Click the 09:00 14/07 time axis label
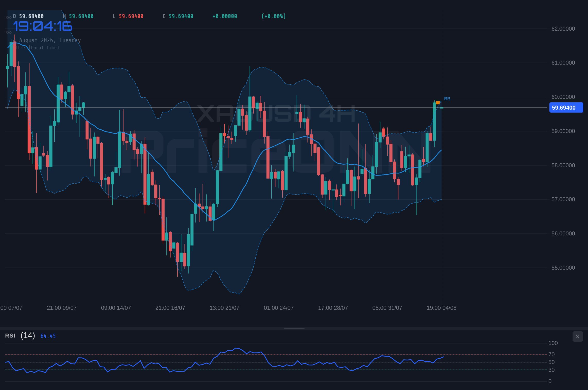 click(x=116, y=308)
